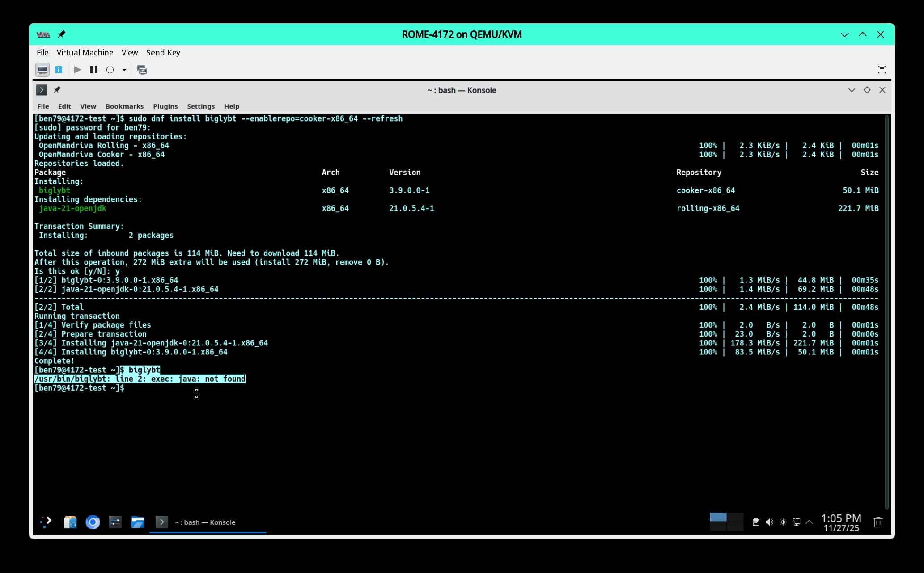This screenshot has width=924, height=573.
Task: Mute audio via the volume tray icon
Action: (x=770, y=522)
